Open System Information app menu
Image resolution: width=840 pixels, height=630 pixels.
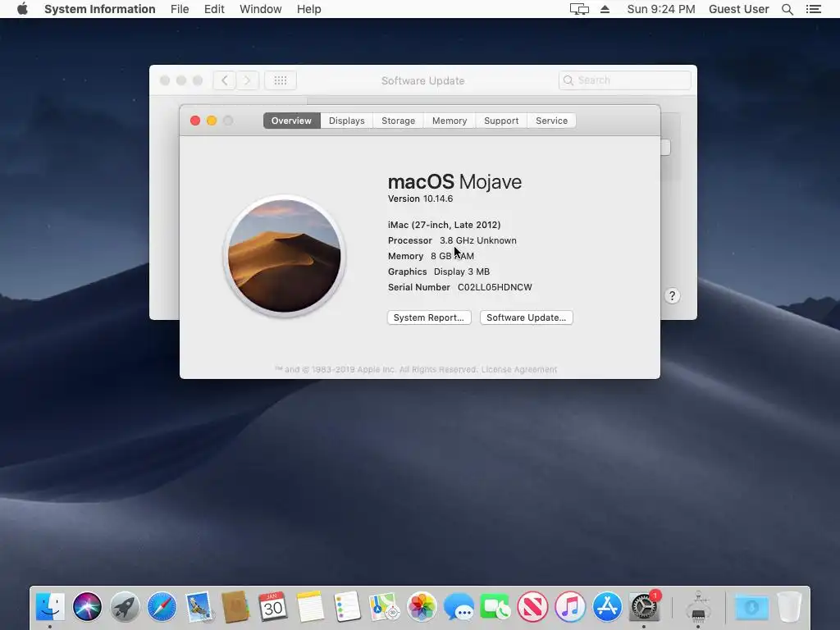99,9
